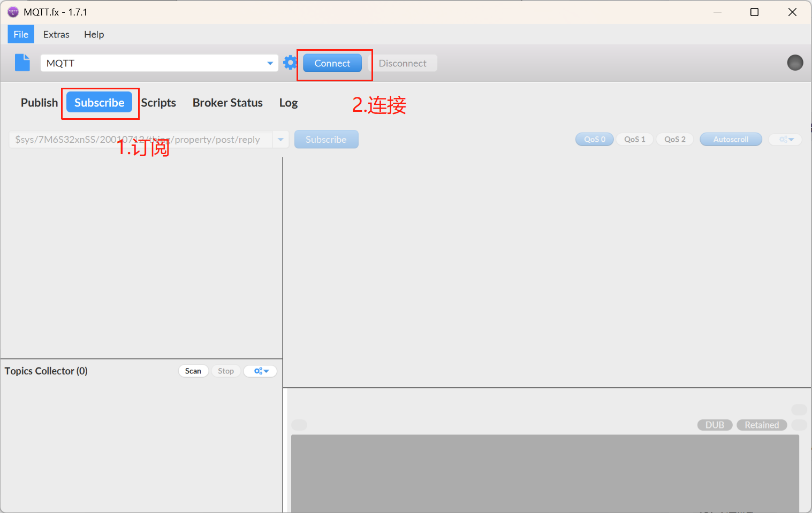Close the MQTT.fx window
This screenshot has width=812, height=513.
[x=792, y=12]
